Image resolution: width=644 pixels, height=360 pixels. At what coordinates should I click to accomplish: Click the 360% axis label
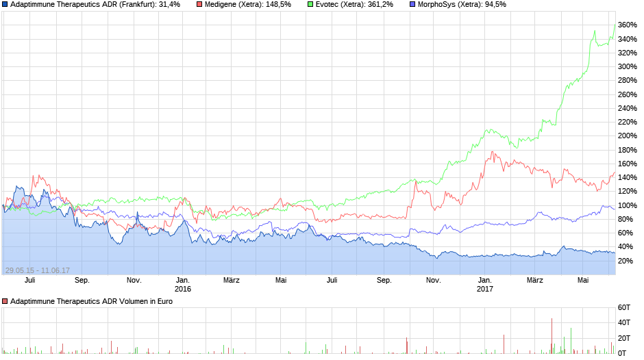point(627,25)
